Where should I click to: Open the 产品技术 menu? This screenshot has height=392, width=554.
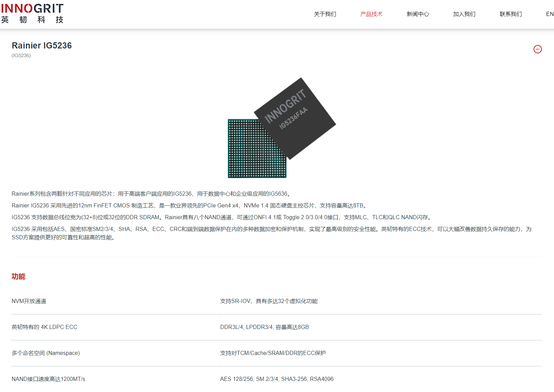pyautogui.click(x=371, y=14)
